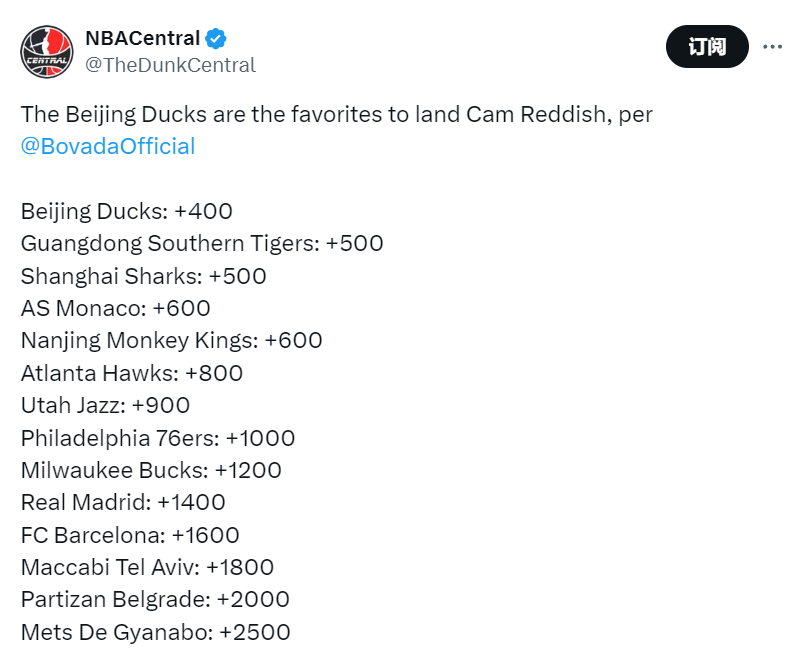This screenshot has width=796, height=650.
Task: Click the Philadelphia 76ers odds line
Action: (x=157, y=438)
